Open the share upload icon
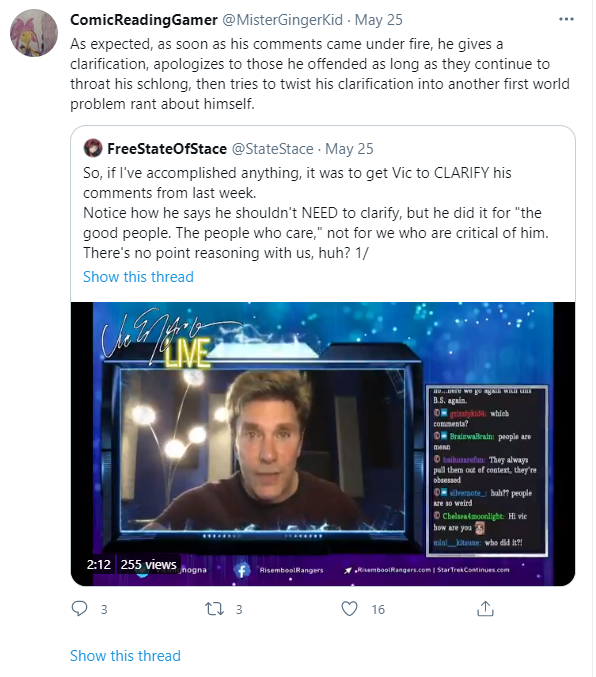The image size is (596, 677). pyautogui.click(x=485, y=609)
